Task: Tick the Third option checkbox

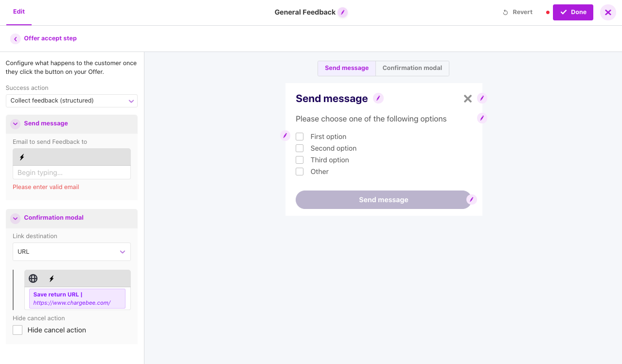Action: (300, 160)
